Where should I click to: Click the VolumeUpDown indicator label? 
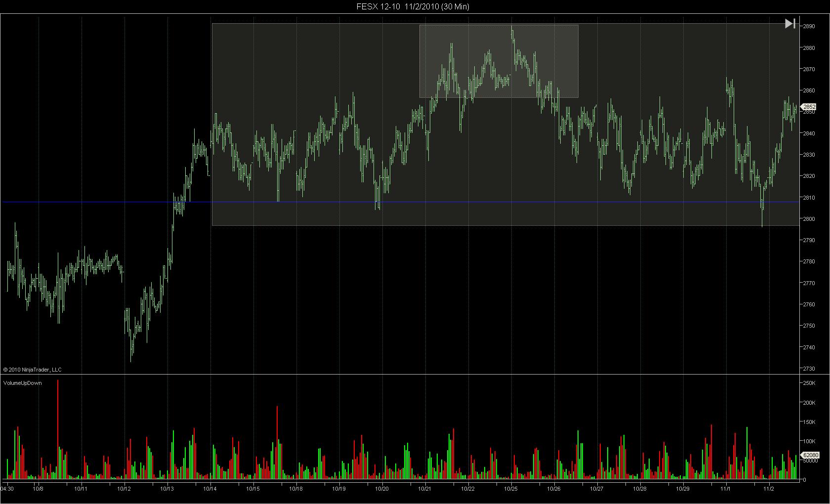pos(23,383)
